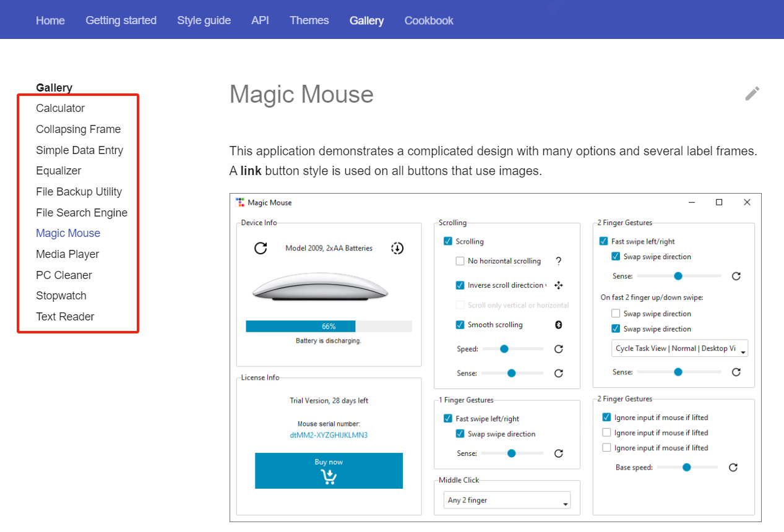The width and height of the screenshot is (784, 532).
Task: Click the reset arrow beside Sense in 1 Finger Gestures
Action: (559, 453)
